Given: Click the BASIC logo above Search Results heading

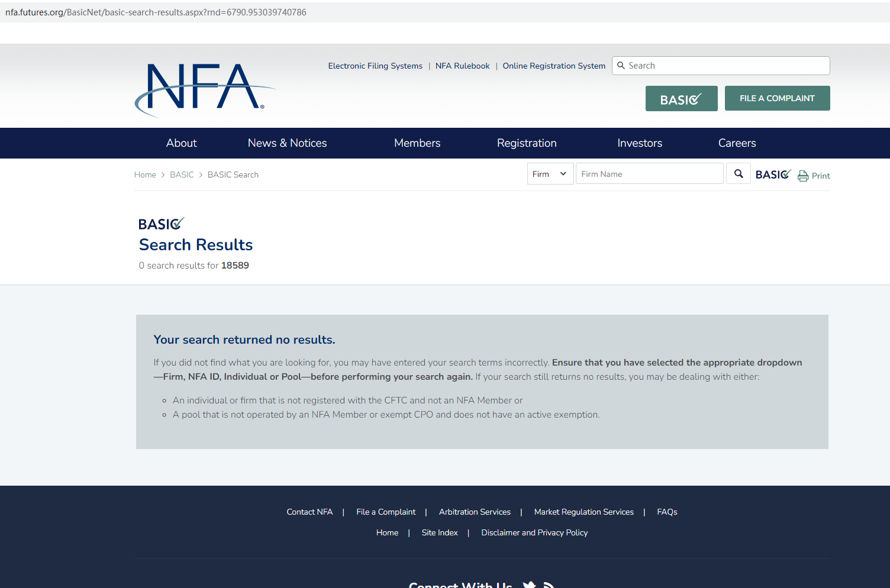Looking at the screenshot, I should tap(162, 224).
